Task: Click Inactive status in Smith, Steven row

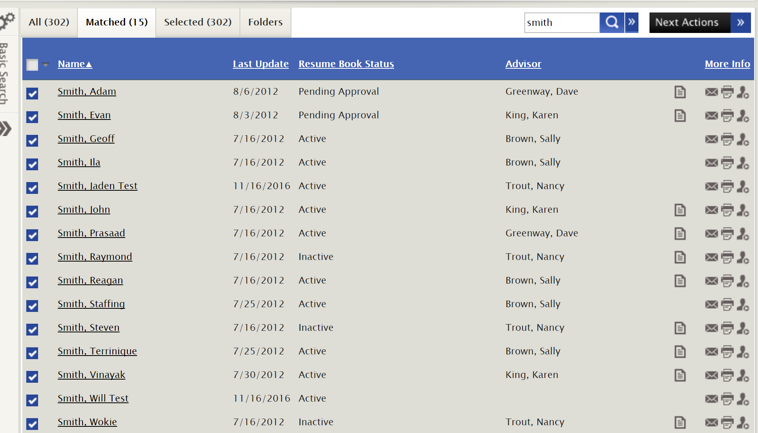Action: [x=316, y=328]
